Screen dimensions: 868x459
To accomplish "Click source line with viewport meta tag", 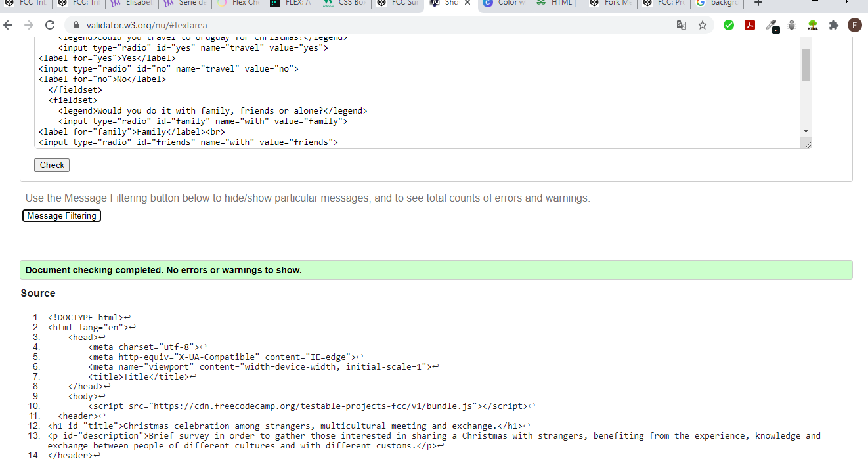I will coord(263,366).
